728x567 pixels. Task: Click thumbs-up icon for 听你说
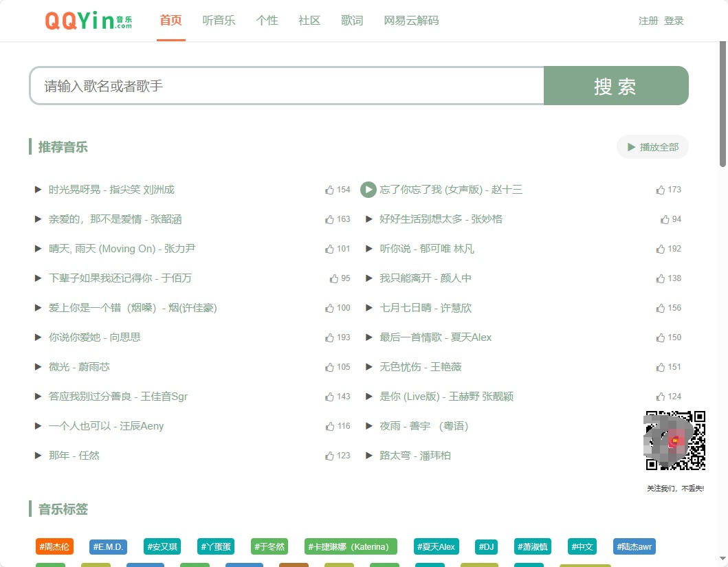[x=661, y=249]
